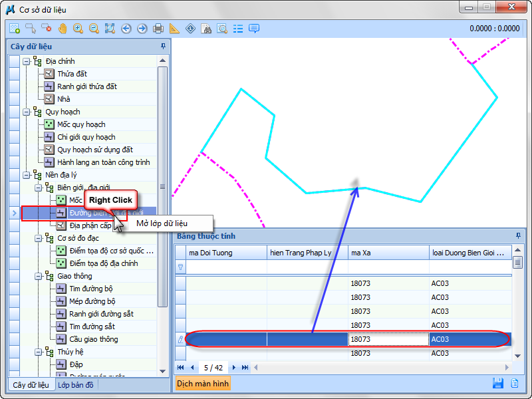Collapse the Giao thông tree node
The image size is (532, 399).
coord(39,276)
